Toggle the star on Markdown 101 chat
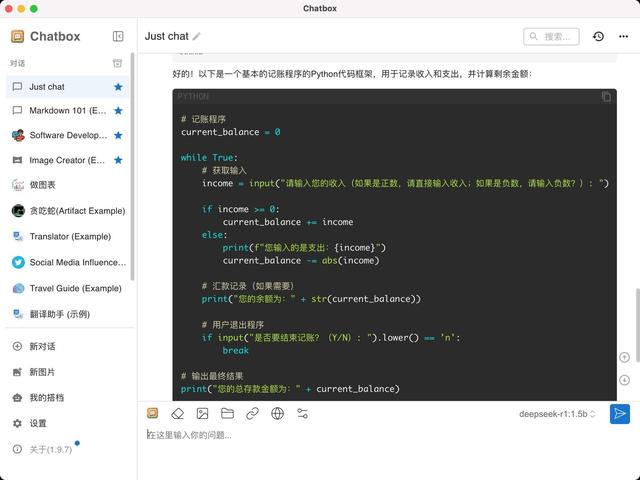 coord(118,111)
